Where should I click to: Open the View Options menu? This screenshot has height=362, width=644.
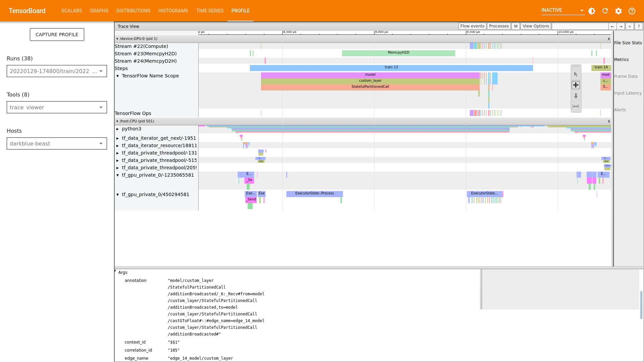pyautogui.click(x=535, y=26)
